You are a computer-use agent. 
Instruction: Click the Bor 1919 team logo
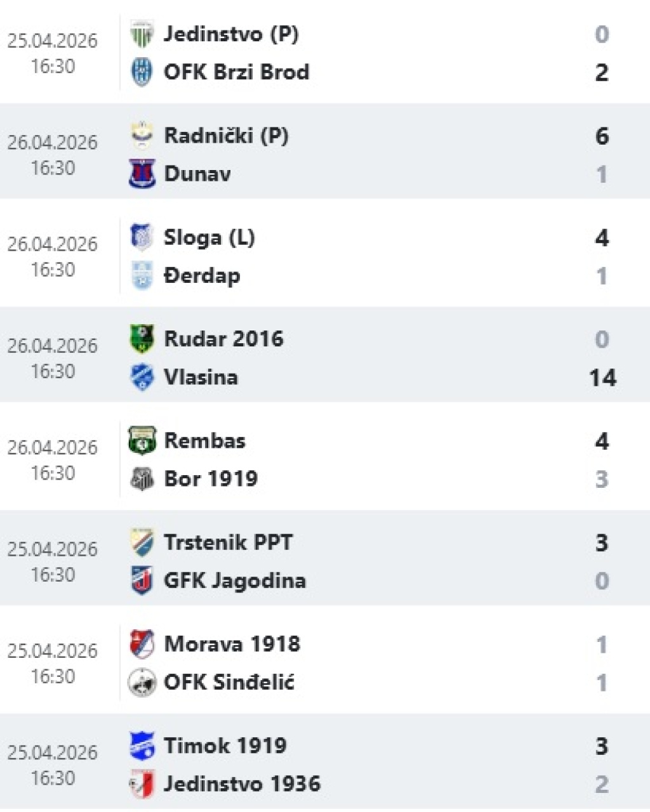[x=141, y=479]
